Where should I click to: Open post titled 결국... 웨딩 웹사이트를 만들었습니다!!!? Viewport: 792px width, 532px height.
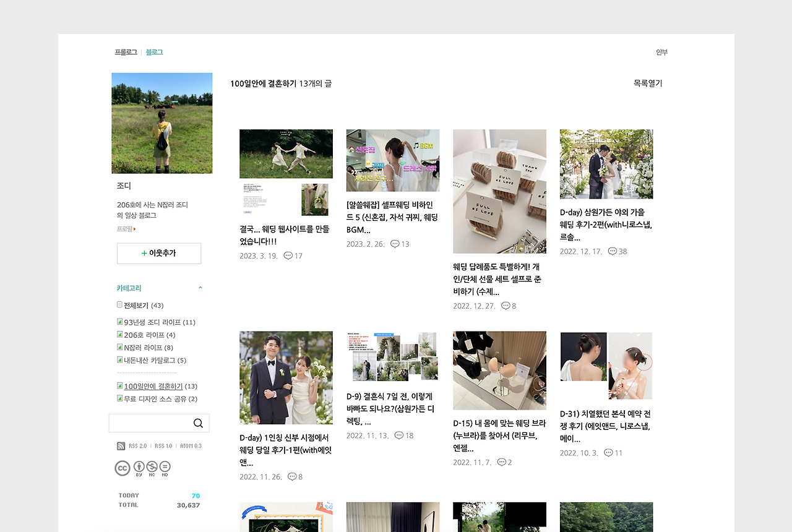point(285,235)
